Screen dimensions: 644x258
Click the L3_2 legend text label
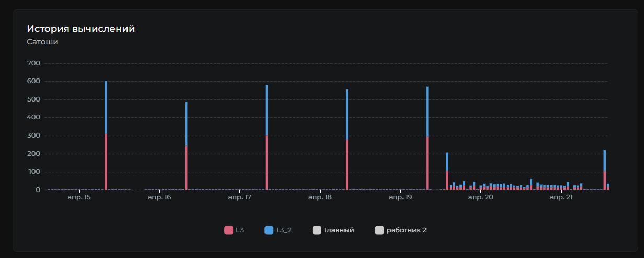[283, 230]
